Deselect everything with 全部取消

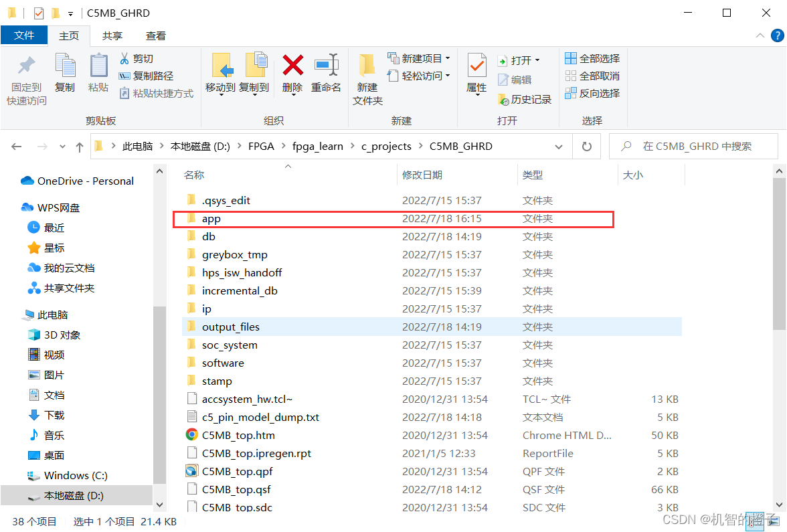pos(592,76)
